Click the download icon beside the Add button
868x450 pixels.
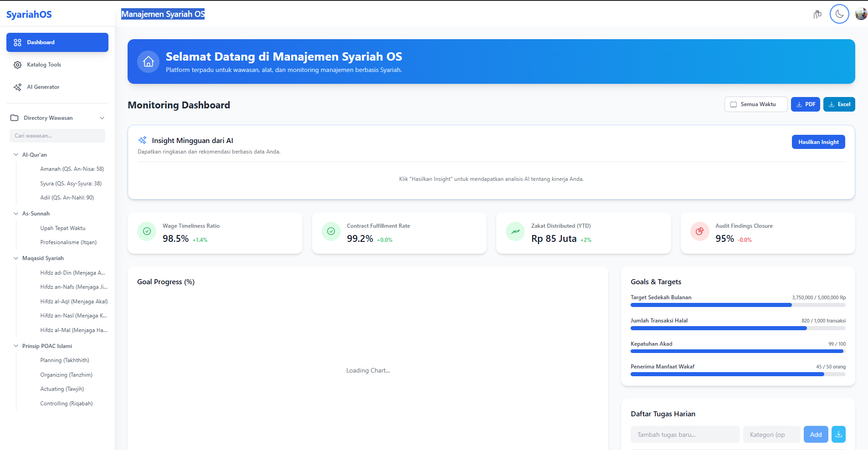click(x=838, y=435)
